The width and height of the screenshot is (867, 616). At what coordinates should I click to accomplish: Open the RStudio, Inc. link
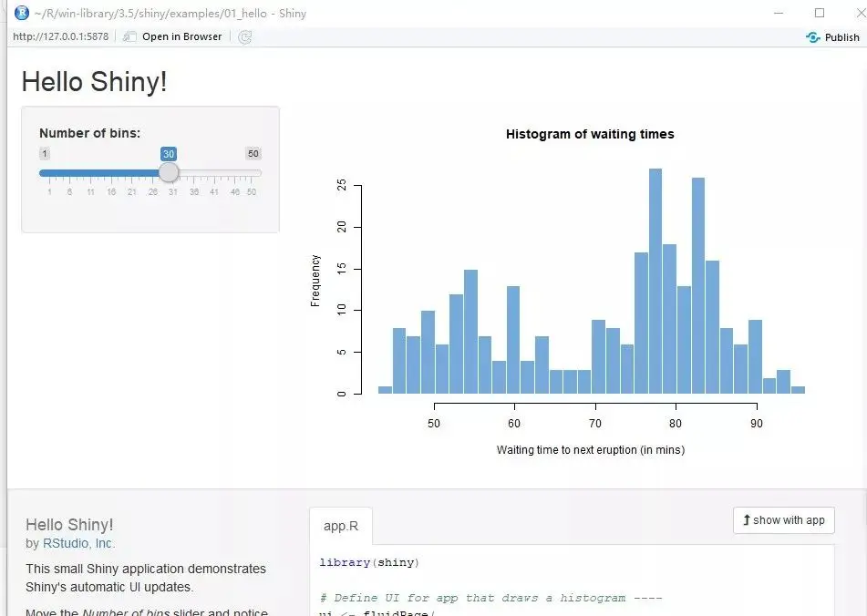(x=77, y=543)
